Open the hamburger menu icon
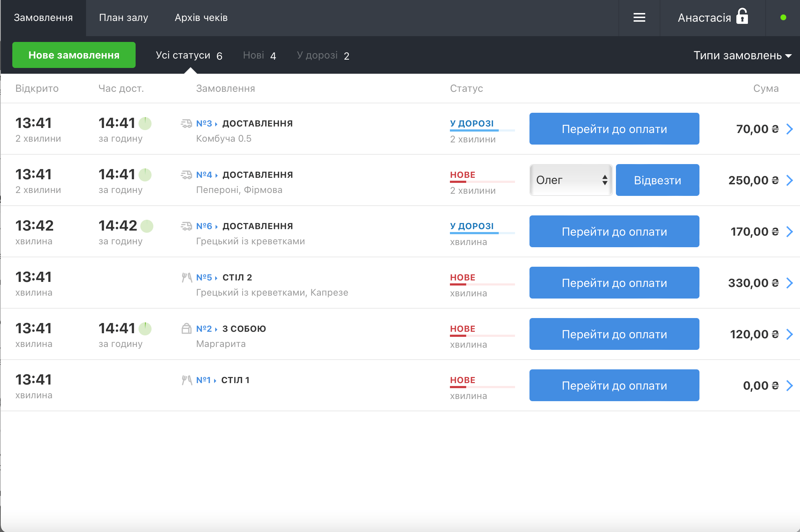The height and width of the screenshot is (532, 800). pos(639,17)
